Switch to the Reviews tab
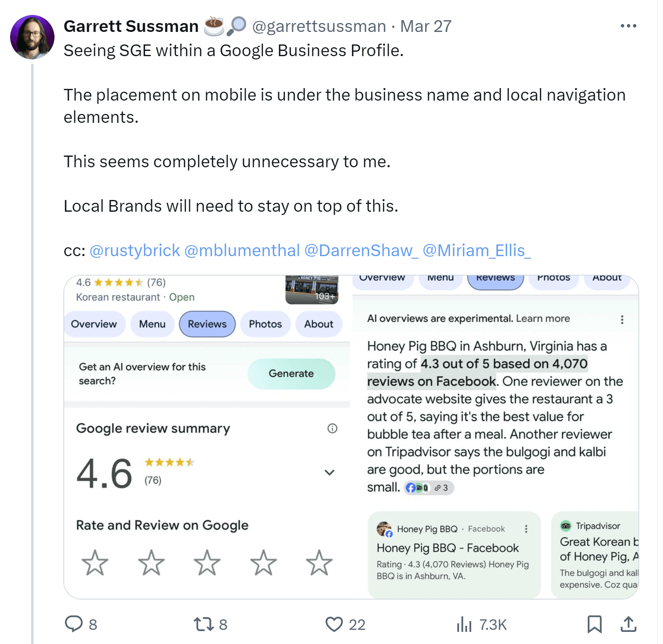 tap(207, 324)
